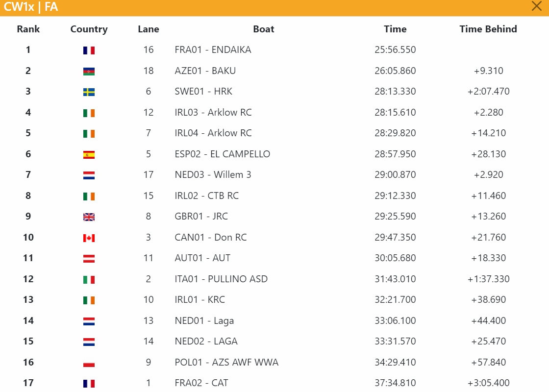This screenshot has height=392, width=549.
Task: Click the winning time 25:56.550
Action: pyautogui.click(x=395, y=49)
